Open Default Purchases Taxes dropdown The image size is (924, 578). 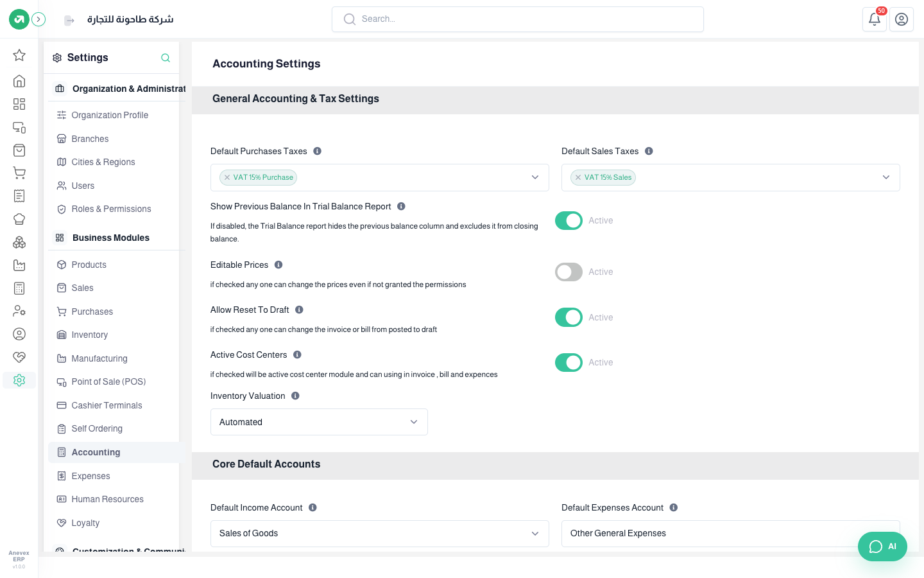point(380,177)
